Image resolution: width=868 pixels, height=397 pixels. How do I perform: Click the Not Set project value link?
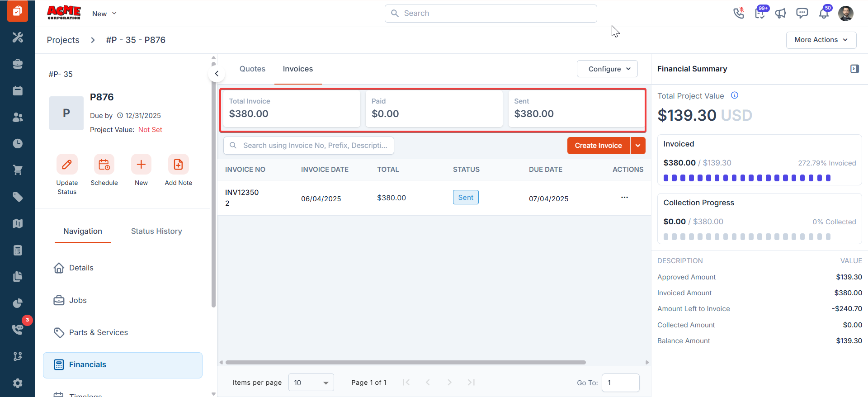point(150,130)
